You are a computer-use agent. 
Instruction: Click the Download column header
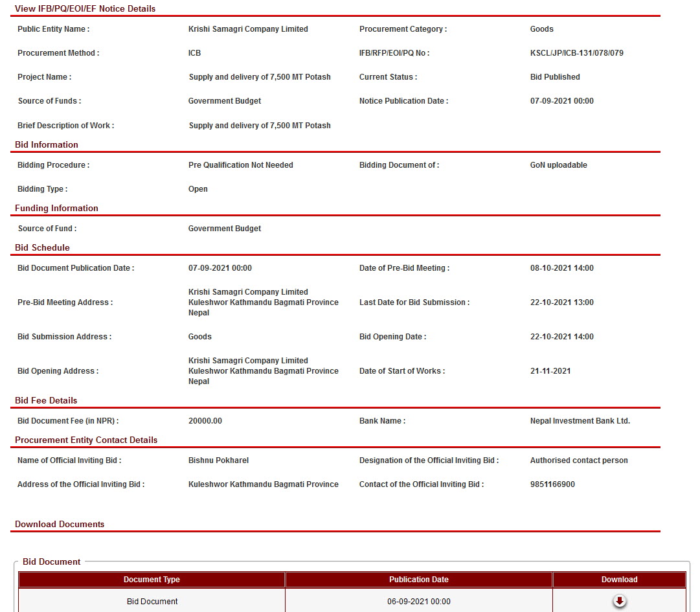click(x=619, y=580)
